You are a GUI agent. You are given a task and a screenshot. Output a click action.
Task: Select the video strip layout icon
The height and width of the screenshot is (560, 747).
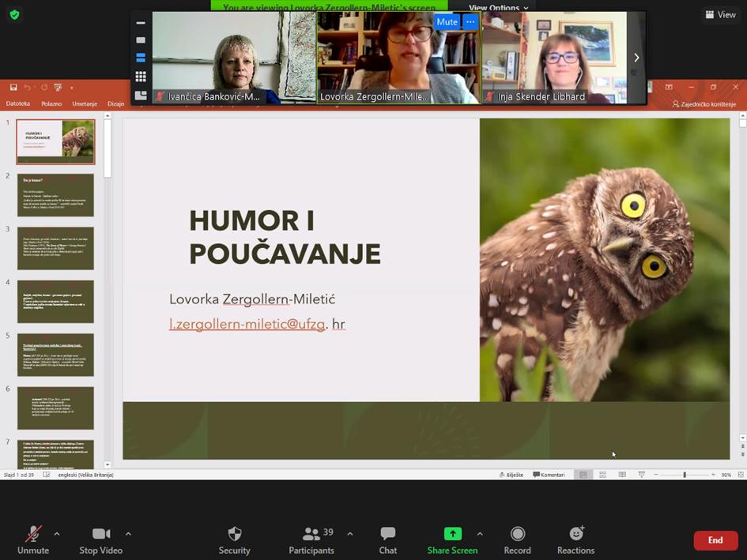point(141,58)
